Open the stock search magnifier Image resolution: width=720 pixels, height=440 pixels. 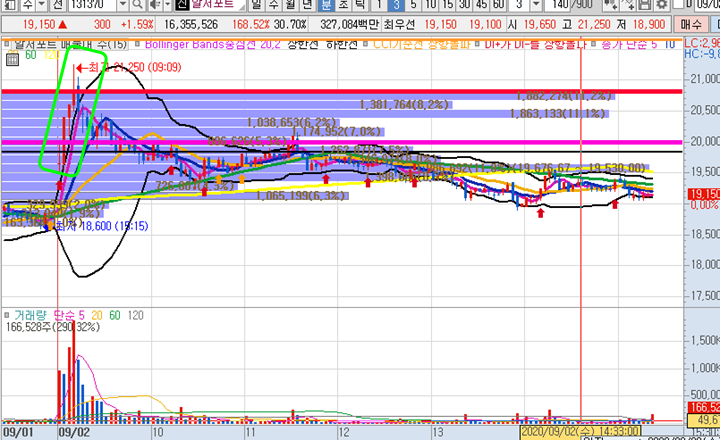click(x=136, y=5)
